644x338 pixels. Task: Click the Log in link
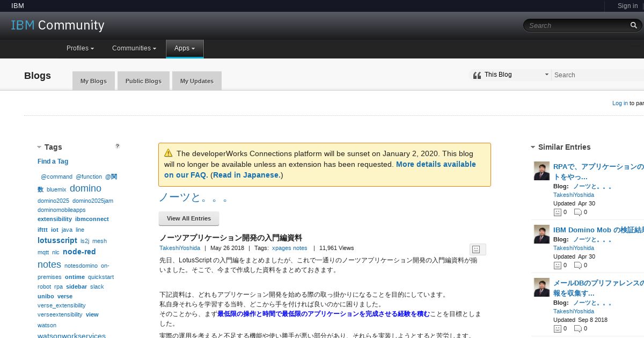620,103
